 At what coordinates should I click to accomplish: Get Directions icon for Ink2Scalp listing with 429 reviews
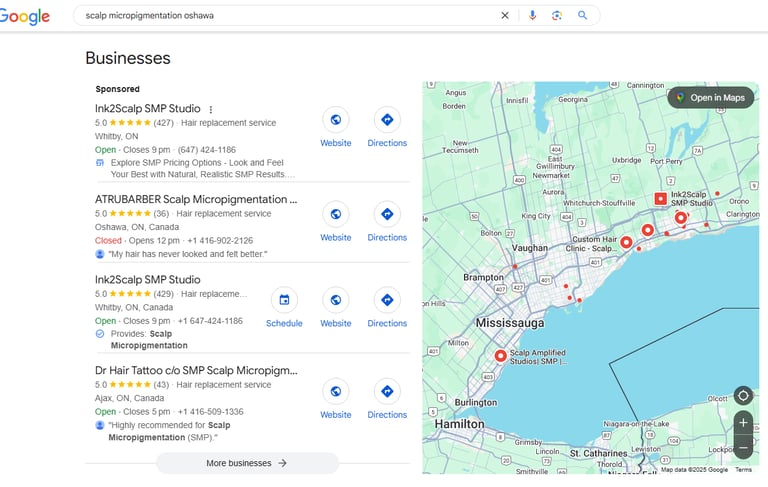[x=387, y=300]
